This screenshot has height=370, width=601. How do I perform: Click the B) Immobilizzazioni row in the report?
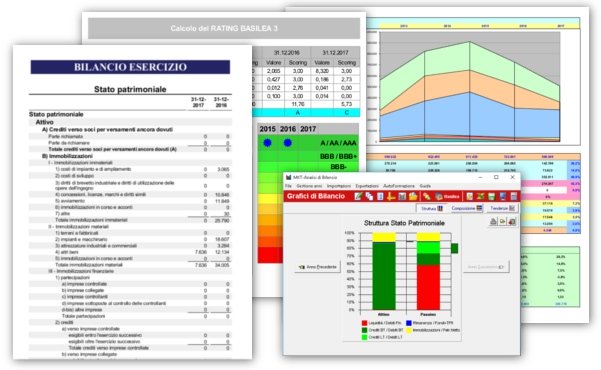[130, 156]
